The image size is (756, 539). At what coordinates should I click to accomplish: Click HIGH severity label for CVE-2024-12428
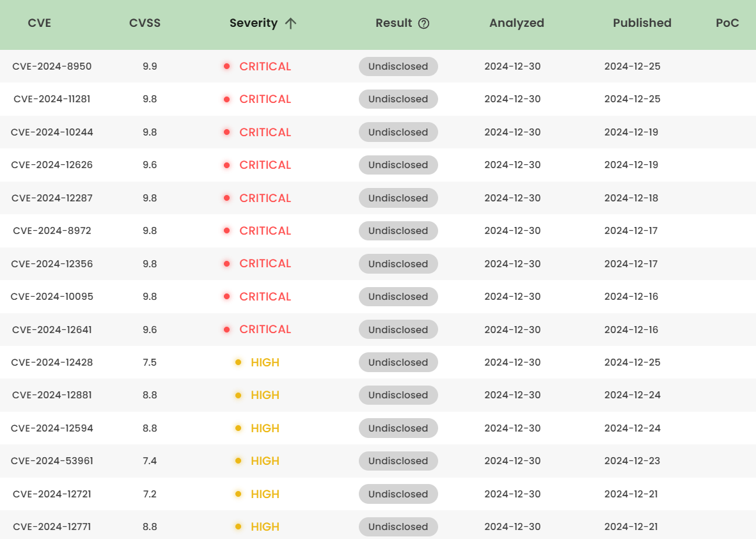click(x=265, y=363)
